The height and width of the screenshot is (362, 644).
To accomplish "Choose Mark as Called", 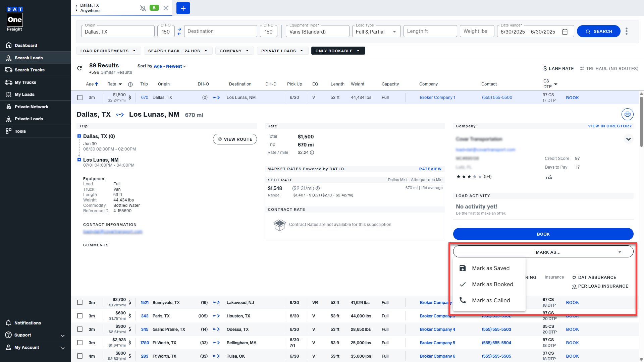I will click(x=489, y=300).
